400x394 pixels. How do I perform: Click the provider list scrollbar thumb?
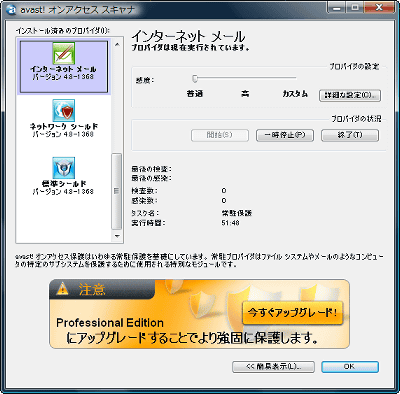(117, 191)
